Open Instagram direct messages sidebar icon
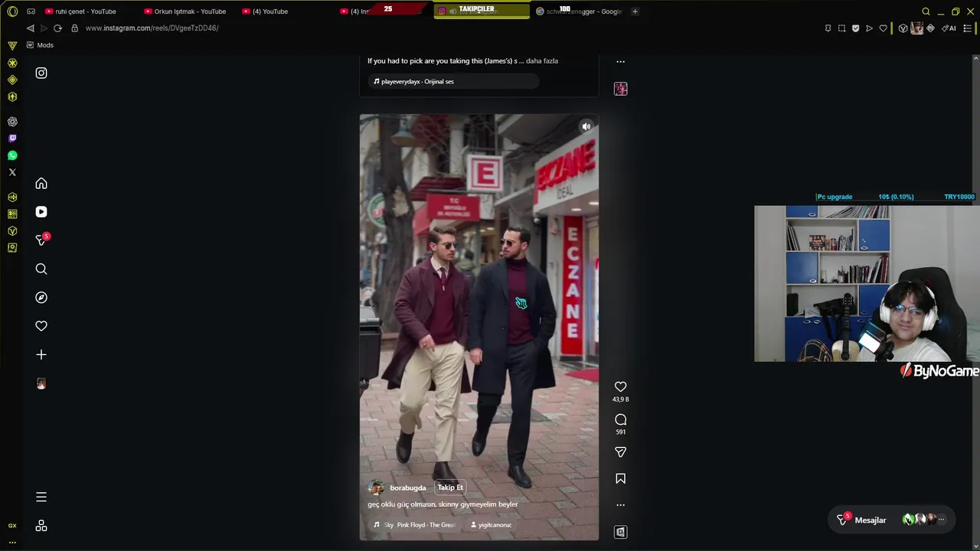This screenshot has width=980, height=551. [41, 240]
